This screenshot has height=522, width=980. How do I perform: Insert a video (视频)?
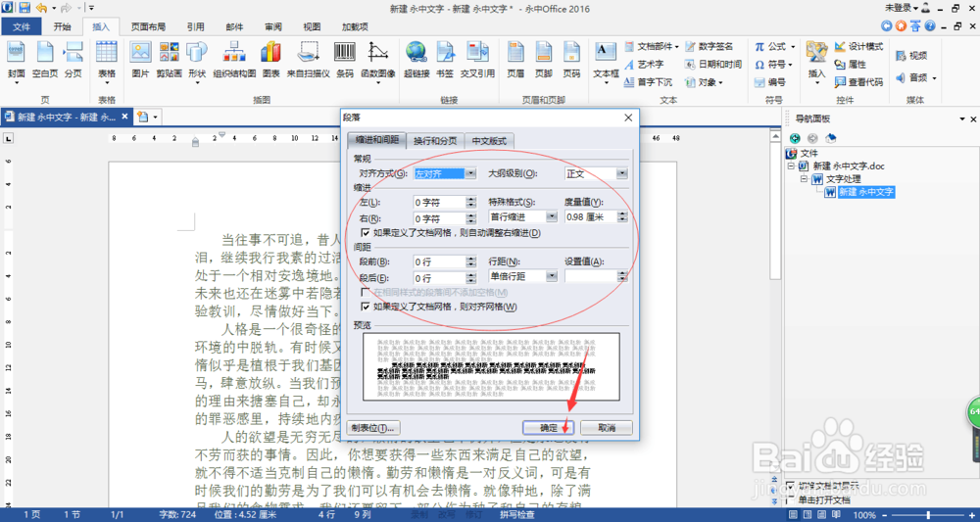coord(911,56)
